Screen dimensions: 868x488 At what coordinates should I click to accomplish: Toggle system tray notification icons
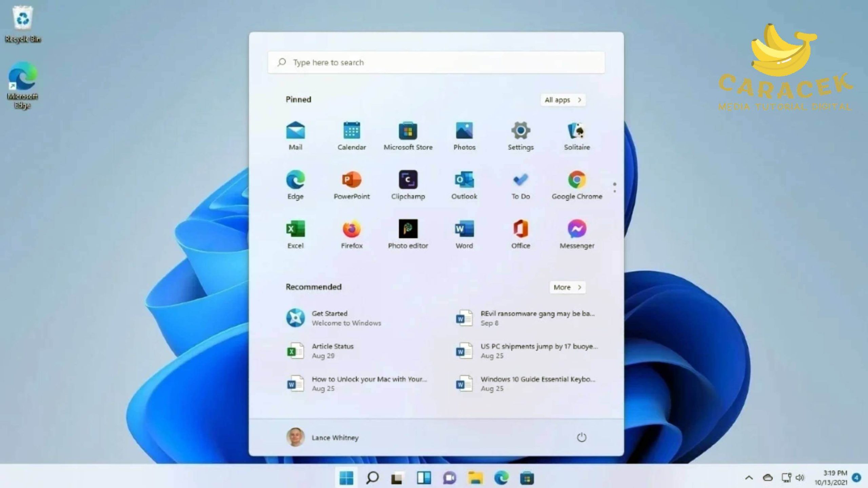tap(748, 477)
